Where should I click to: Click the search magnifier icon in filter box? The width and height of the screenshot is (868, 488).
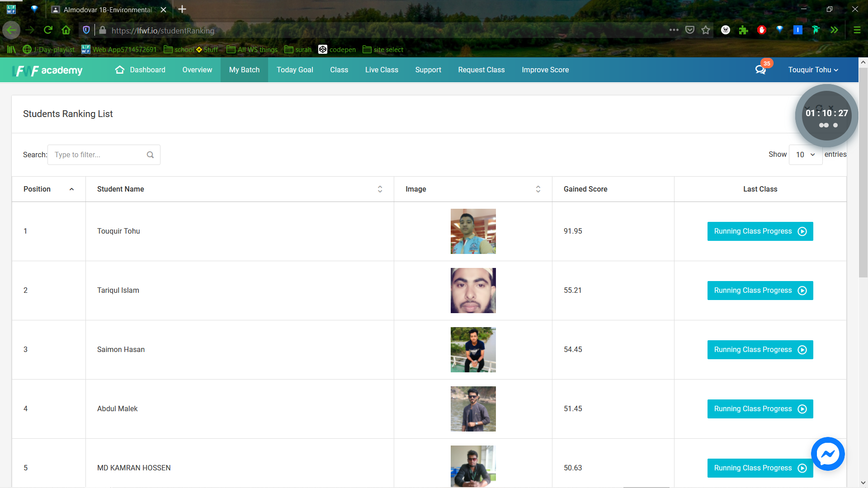[150, 155]
